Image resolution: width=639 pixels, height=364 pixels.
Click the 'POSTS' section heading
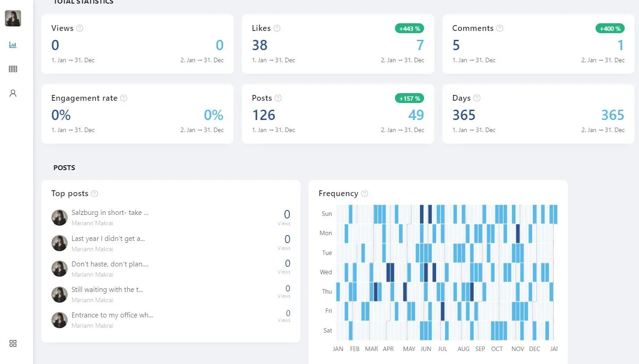pyautogui.click(x=64, y=168)
